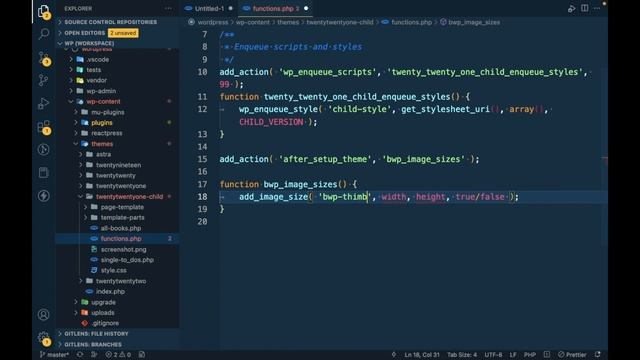Collapse the WP (Workspace) section
This screenshot has width=640, height=360.
coord(89,43)
